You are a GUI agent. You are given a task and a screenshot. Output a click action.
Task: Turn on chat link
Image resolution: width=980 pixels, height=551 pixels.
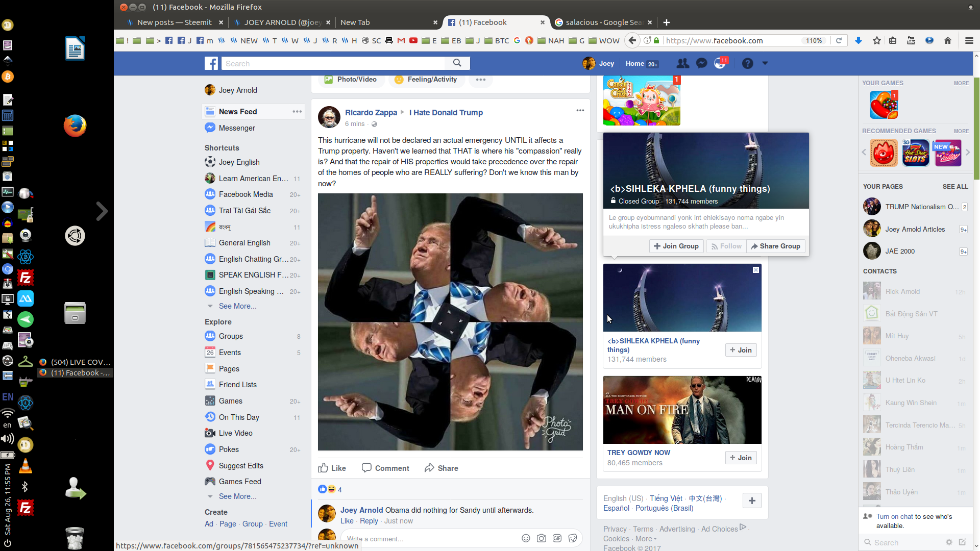pyautogui.click(x=894, y=516)
